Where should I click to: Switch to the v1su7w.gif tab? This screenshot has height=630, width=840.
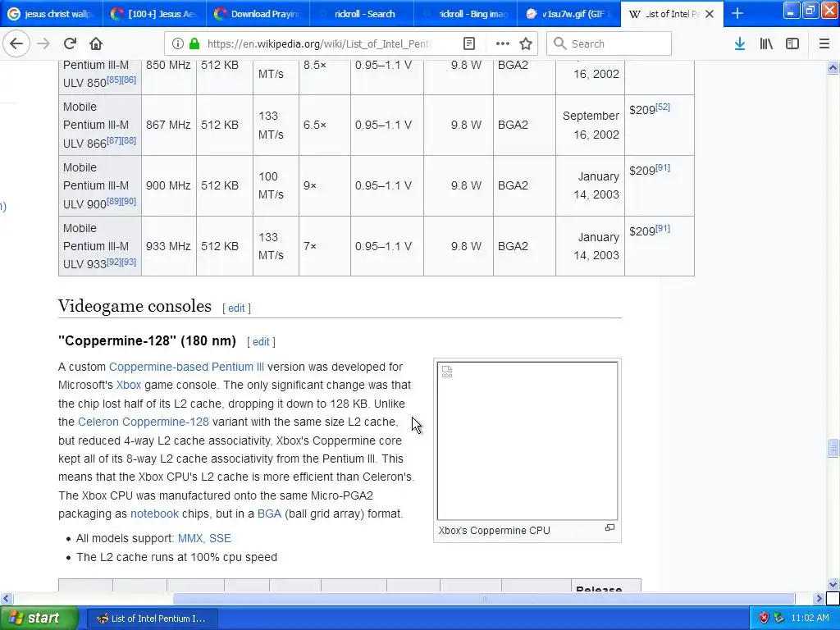[569, 14]
